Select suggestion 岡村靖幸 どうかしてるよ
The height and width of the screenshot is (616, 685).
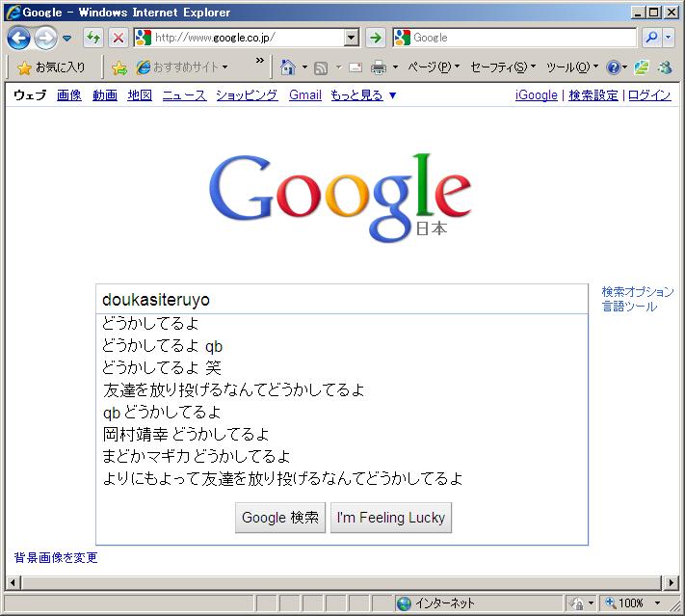342,434
